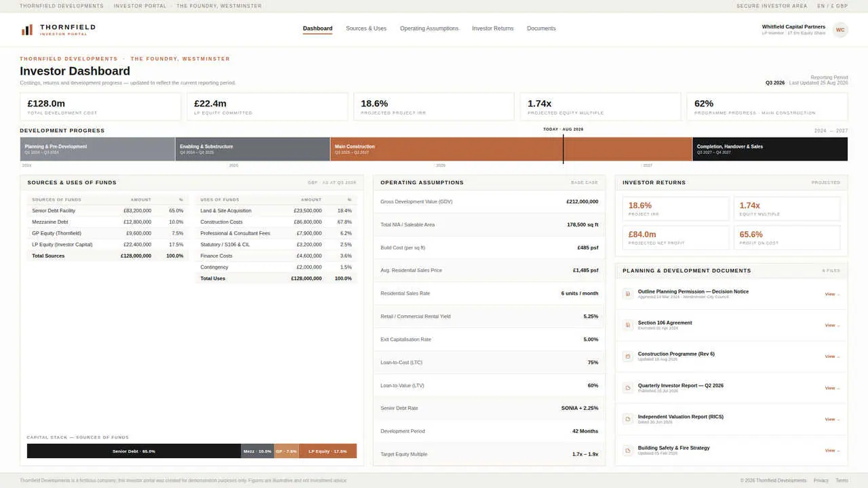Image resolution: width=868 pixels, height=488 pixels.
Task: Click the Independent Valuation Report file icon
Action: (628, 419)
